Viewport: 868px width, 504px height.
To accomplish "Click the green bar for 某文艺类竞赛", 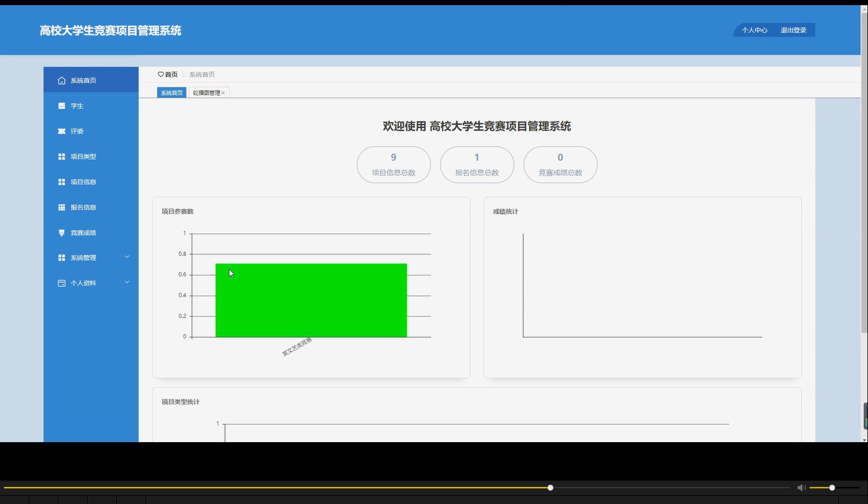I will coord(311,300).
